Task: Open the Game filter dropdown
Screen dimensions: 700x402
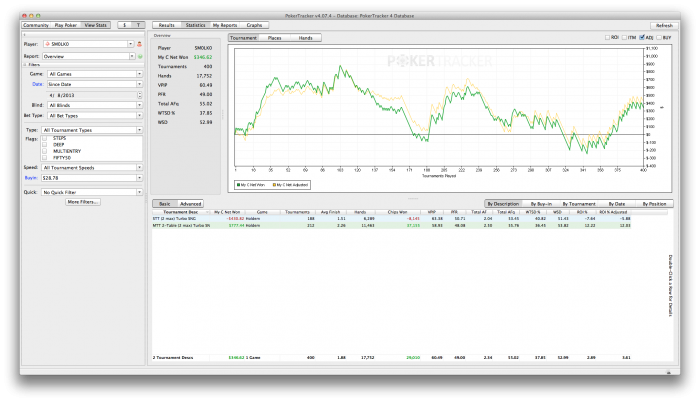Action: [139, 74]
